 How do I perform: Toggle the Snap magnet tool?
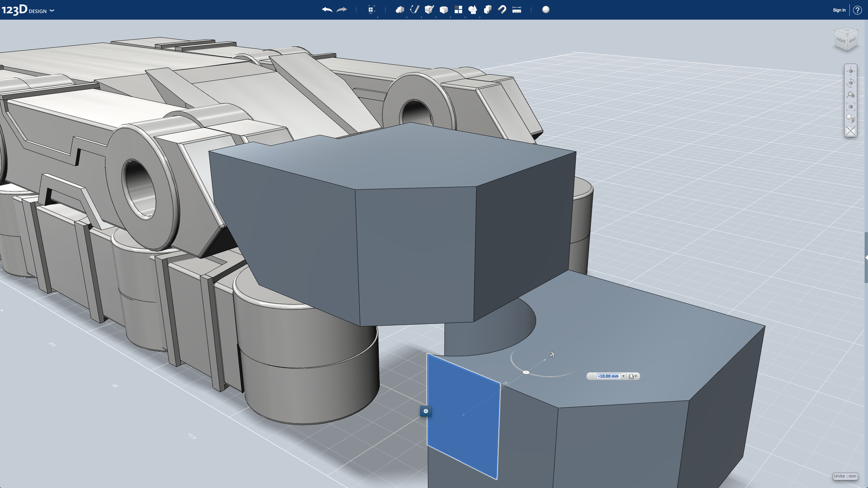coord(502,10)
